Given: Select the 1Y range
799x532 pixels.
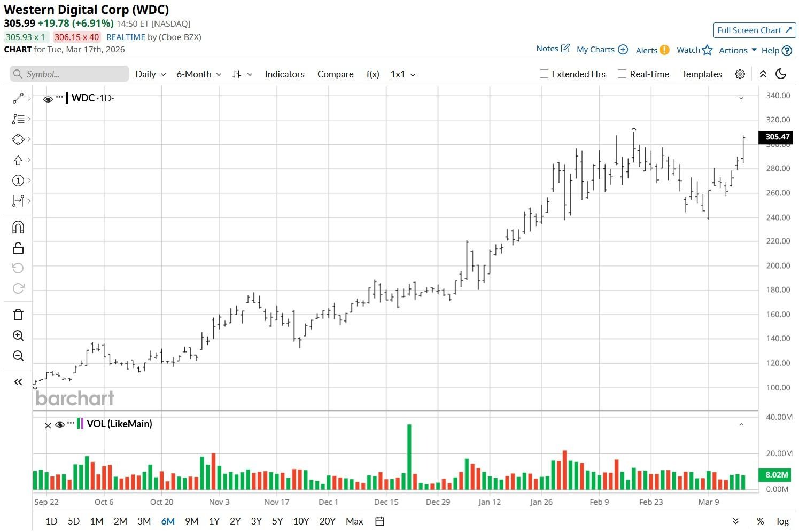Looking at the screenshot, I should coord(214,521).
